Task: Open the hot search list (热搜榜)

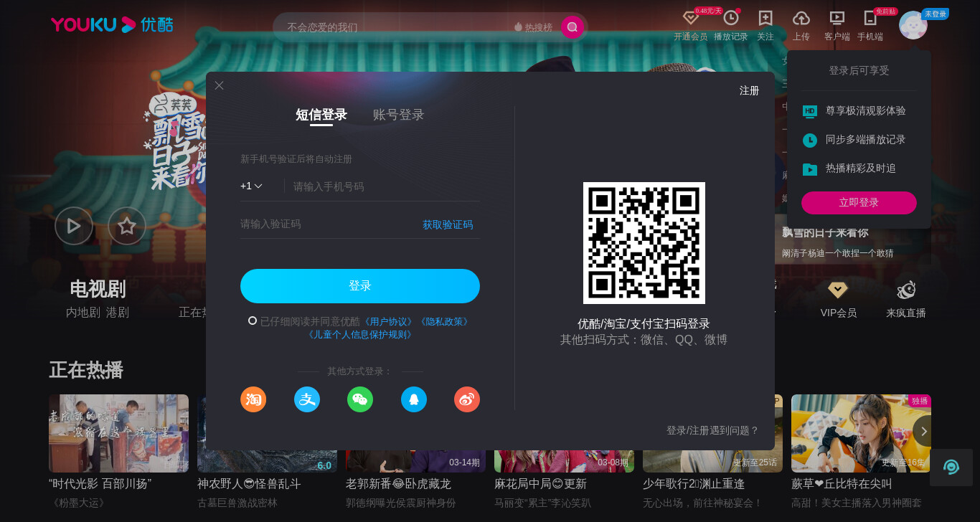Action: [x=533, y=27]
